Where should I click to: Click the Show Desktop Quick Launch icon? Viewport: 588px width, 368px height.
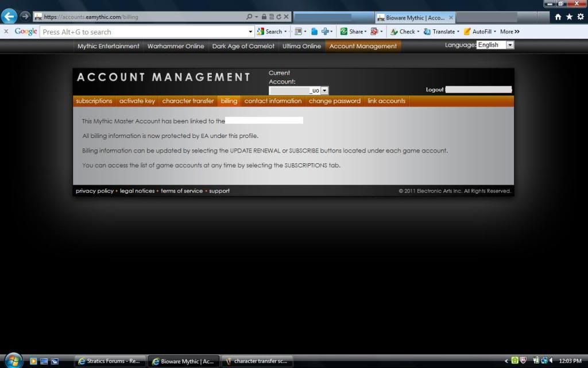[x=44, y=361]
